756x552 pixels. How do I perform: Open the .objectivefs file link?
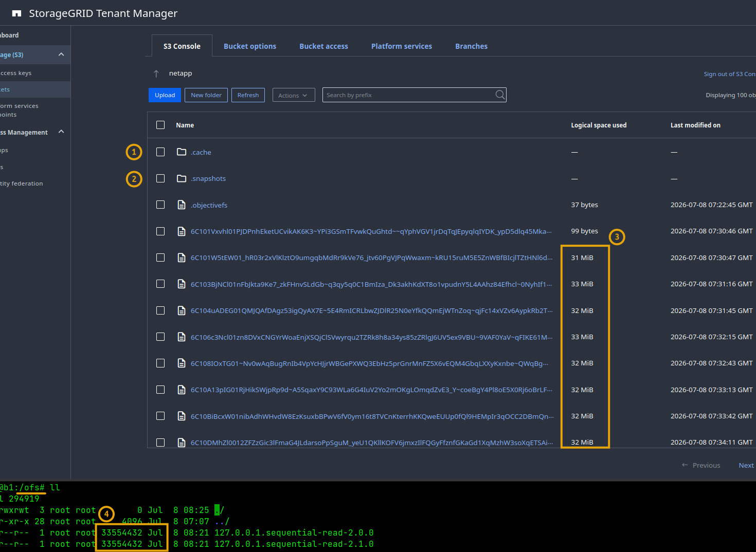(x=209, y=205)
